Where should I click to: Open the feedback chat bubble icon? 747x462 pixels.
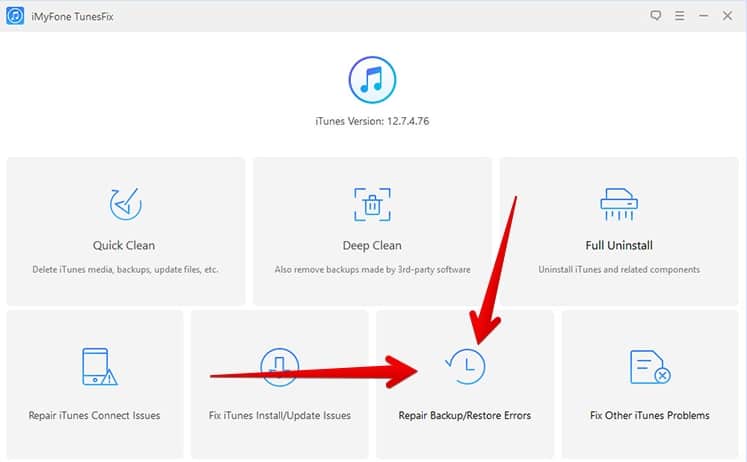[656, 16]
